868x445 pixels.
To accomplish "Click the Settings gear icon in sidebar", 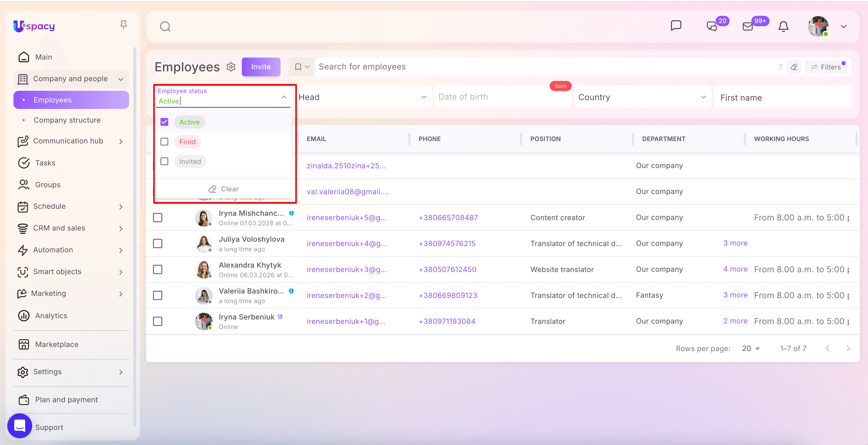I will 23,372.
